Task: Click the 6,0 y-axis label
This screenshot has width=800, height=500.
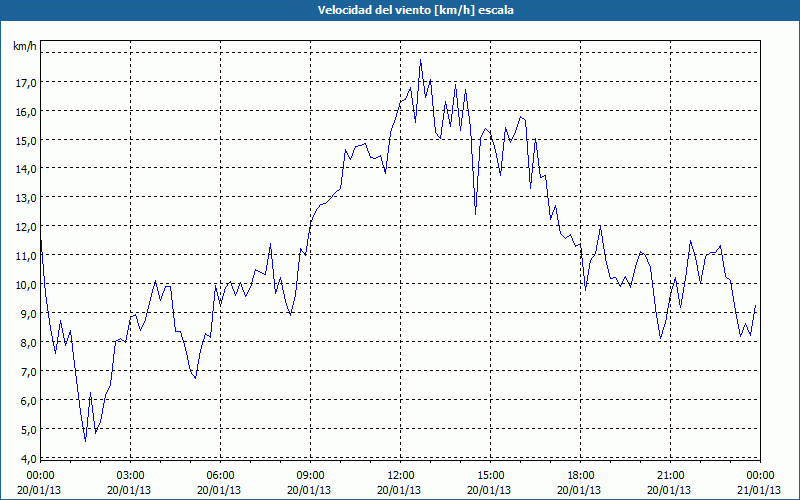Action: tap(28, 401)
